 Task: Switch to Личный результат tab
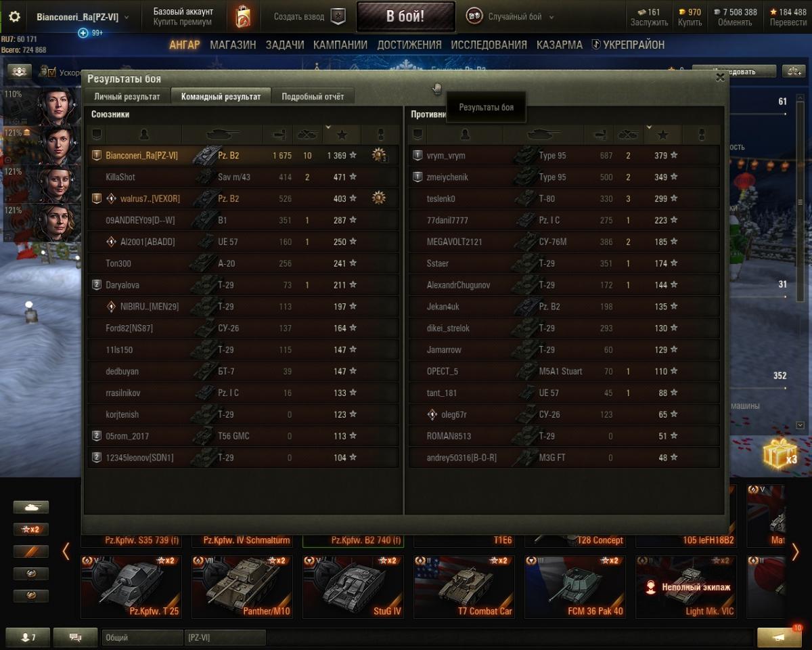(127, 96)
